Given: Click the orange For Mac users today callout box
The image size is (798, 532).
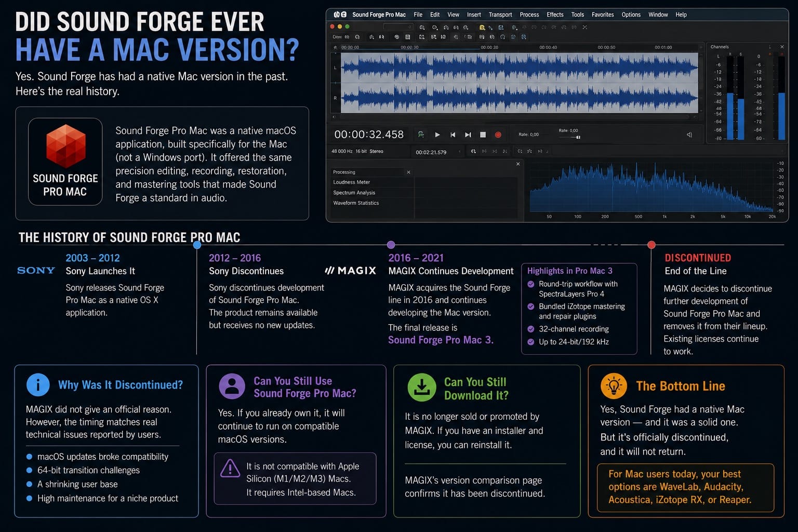Looking at the screenshot, I should 685,488.
